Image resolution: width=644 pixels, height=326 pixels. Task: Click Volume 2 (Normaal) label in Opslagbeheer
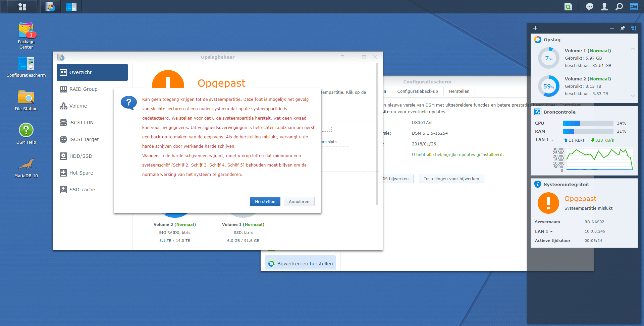175,224
